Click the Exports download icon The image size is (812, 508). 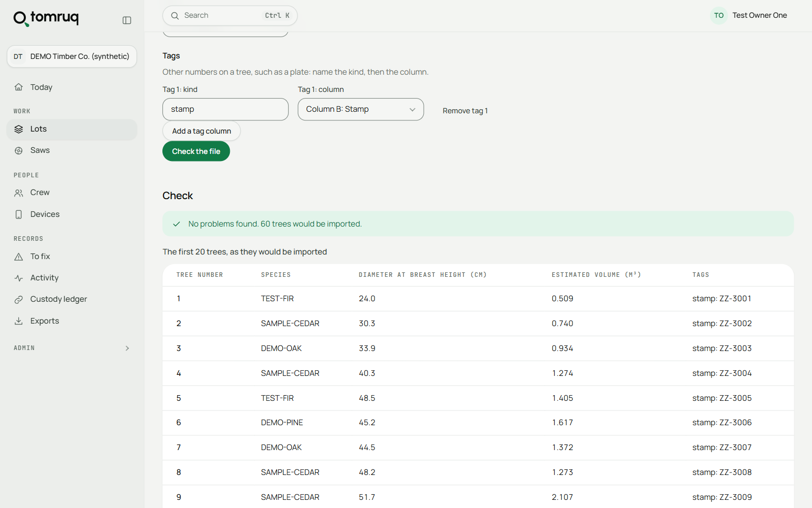tap(19, 321)
